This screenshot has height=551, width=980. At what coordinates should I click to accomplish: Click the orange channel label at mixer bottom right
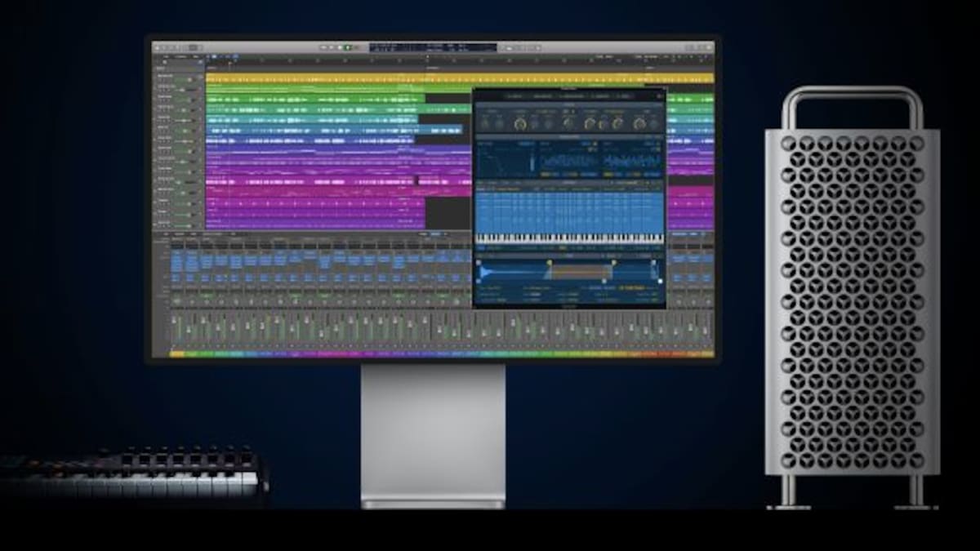point(704,354)
